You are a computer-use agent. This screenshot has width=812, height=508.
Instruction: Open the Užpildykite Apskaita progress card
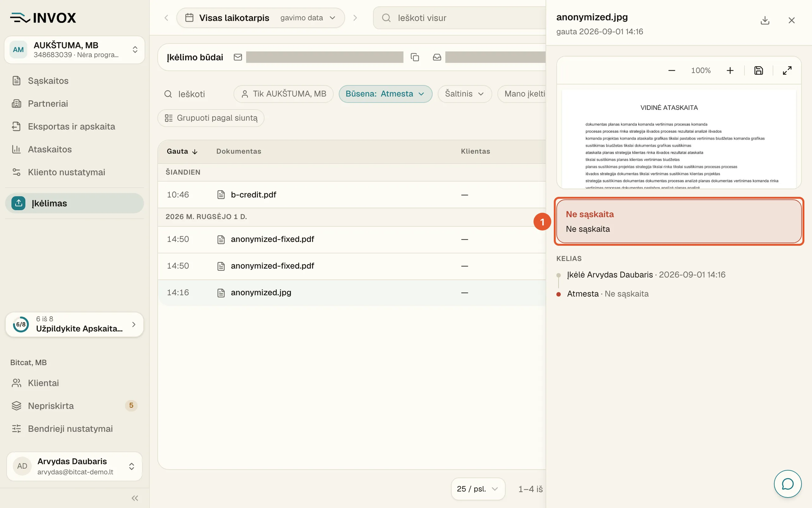[x=75, y=324]
